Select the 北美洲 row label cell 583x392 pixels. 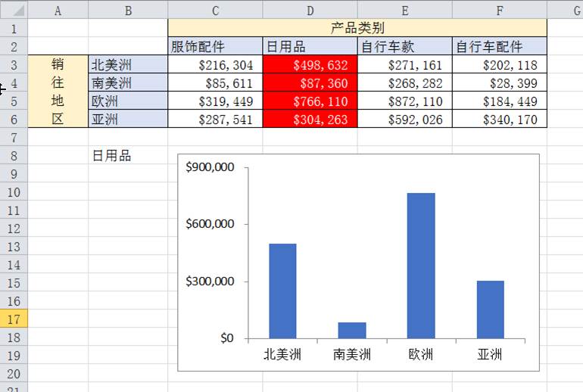(127, 65)
